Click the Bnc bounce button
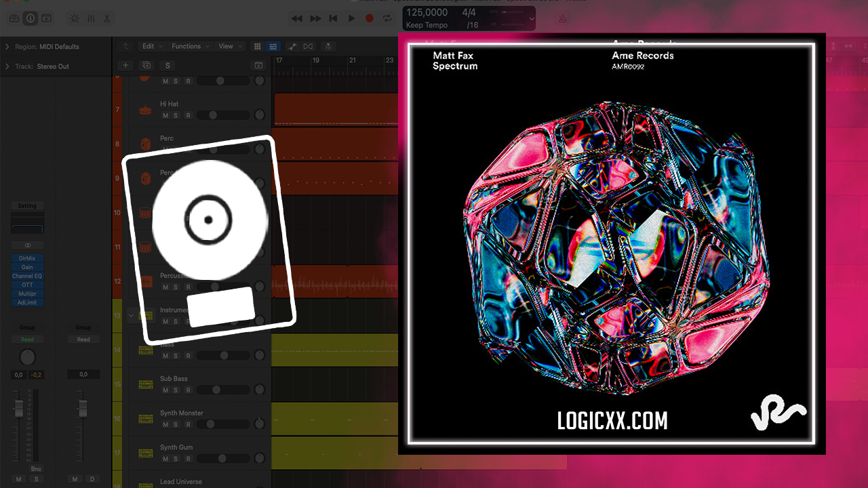This screenshot has width=868, height=488. pyautogui.click(x=36, y=469)
